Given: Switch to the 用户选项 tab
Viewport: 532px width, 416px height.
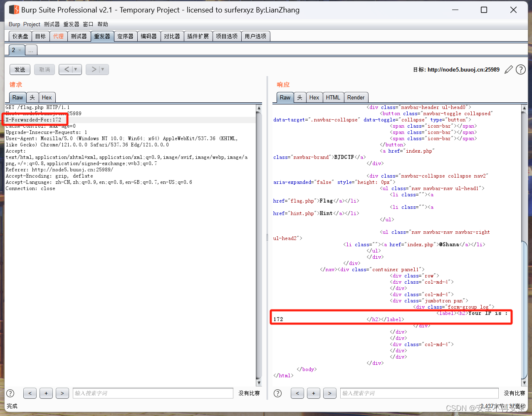Looking at the screenshot, I should click(x=255, y=36).
